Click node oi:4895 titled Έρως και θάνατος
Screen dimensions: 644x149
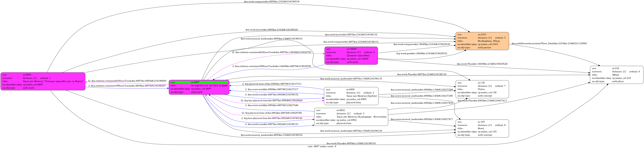tap(43, 81)
